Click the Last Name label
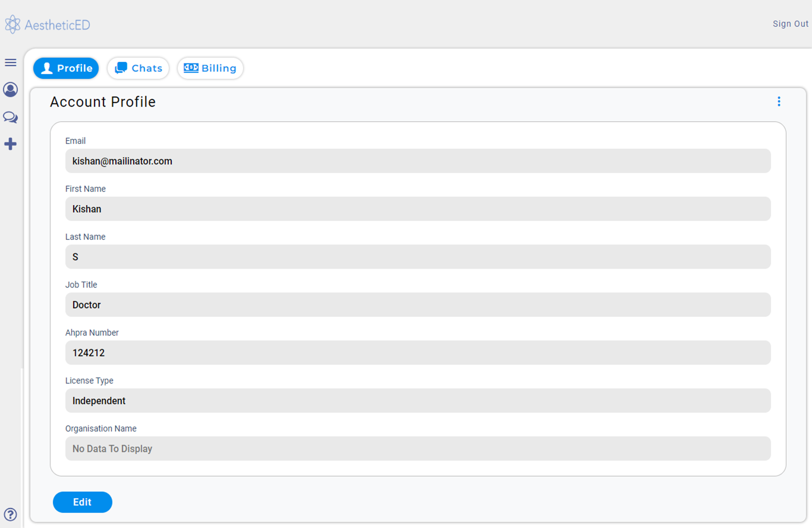Image resolution: width=812 pixels, height=528 pixels. (x=85, y=237)
